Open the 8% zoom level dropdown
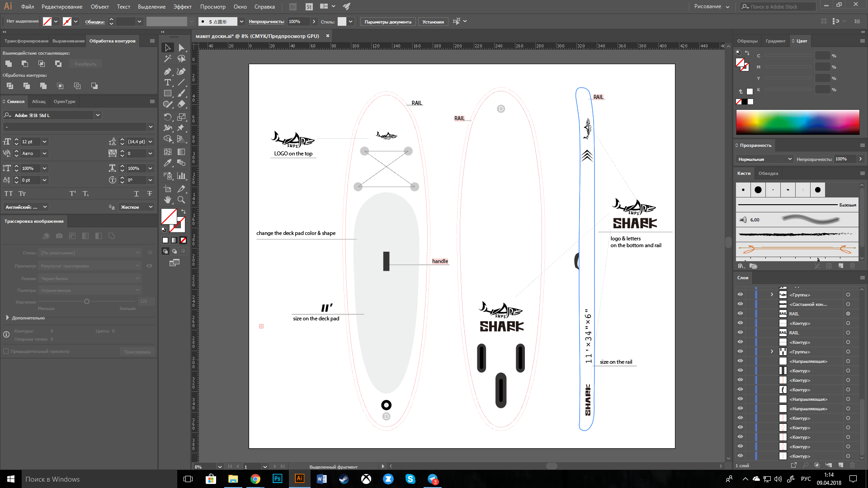The height and width of the screenshot is (488, 868). (x=220, y=466)
